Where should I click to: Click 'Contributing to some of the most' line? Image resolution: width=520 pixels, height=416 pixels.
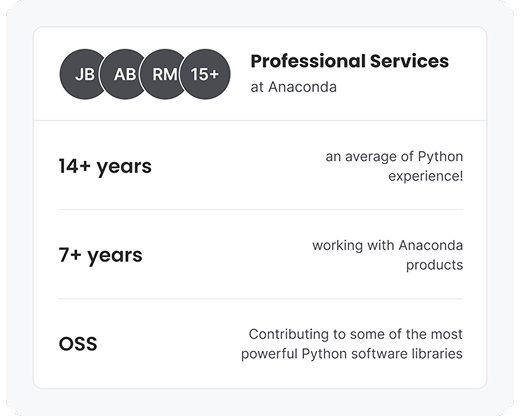tap(356, 334)
